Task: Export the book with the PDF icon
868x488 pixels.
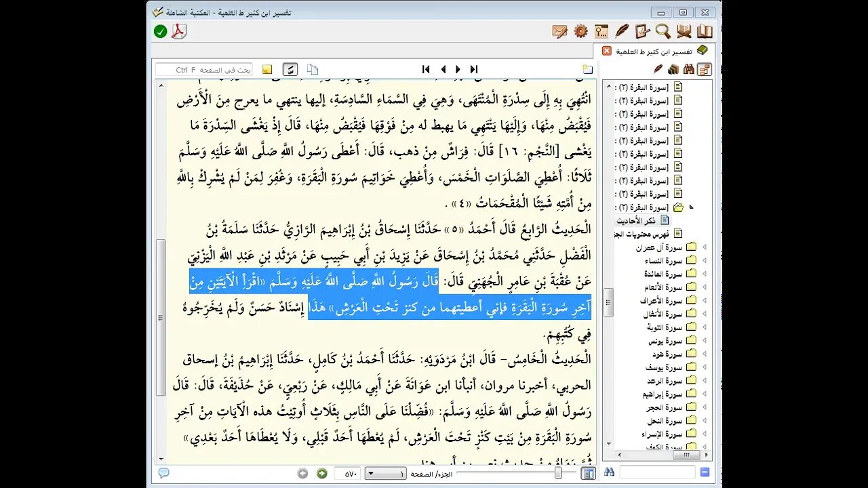Action: (x=178, y=31)
